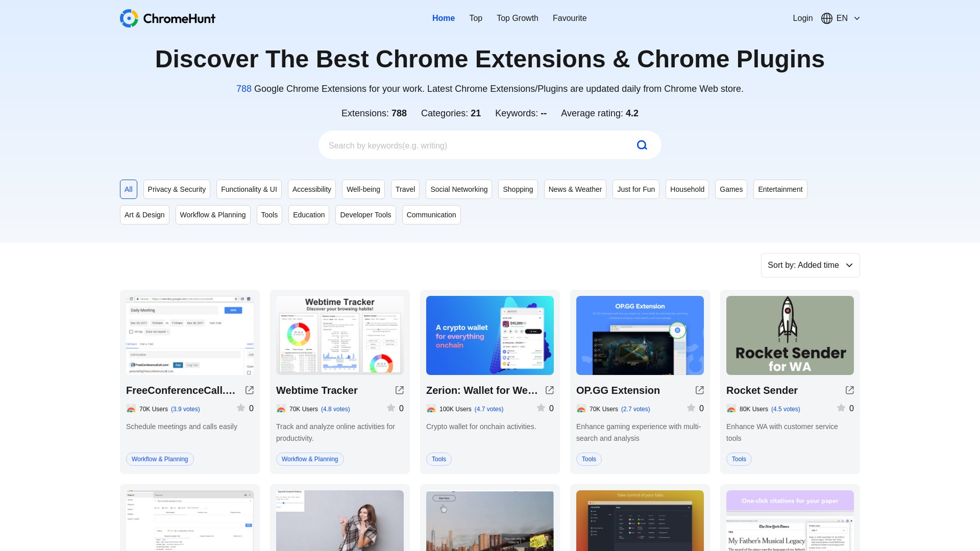980x551 pixels.
Task: Click the 4.8 votes rating link on Webtime Tracker
Action: [335, 409]
